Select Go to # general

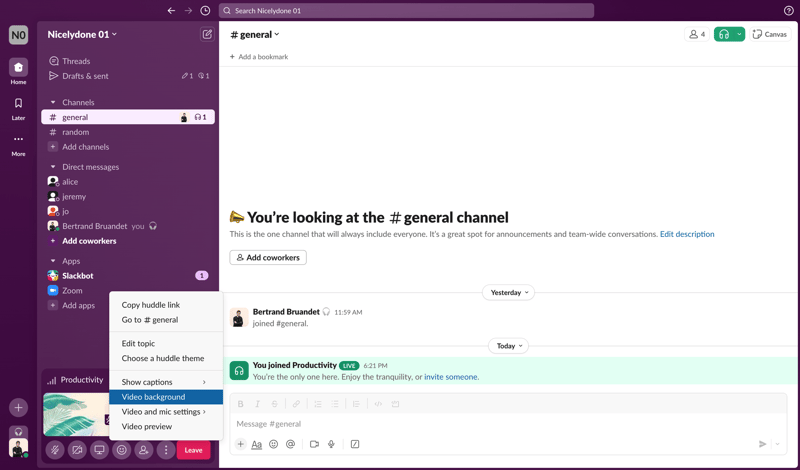point(166,319)
